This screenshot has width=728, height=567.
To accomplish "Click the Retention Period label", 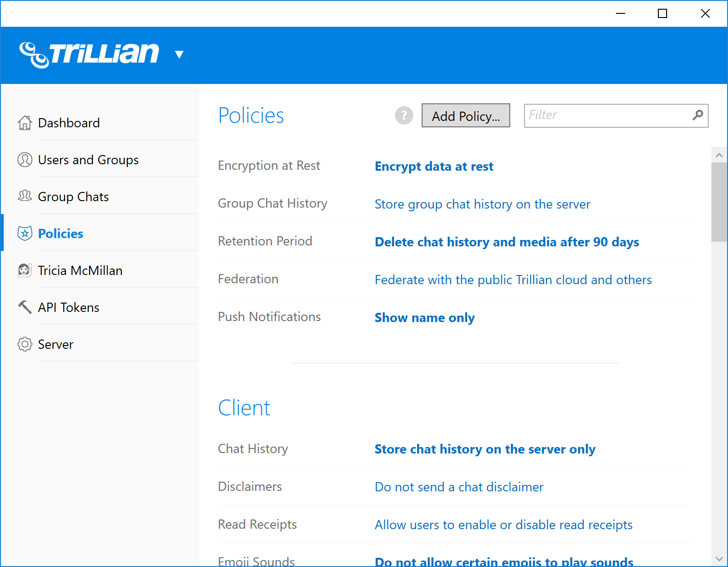I will click(265, 241).
